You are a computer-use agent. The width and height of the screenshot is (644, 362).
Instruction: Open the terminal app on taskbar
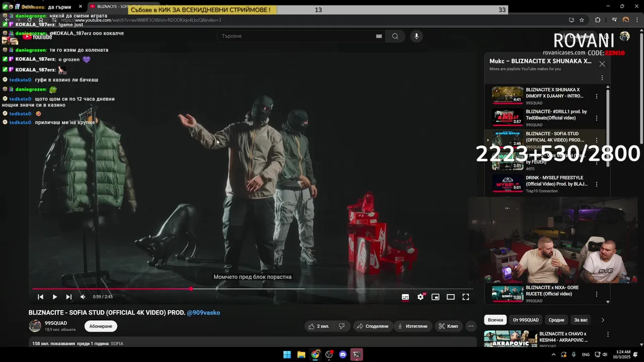click(356, 354)
